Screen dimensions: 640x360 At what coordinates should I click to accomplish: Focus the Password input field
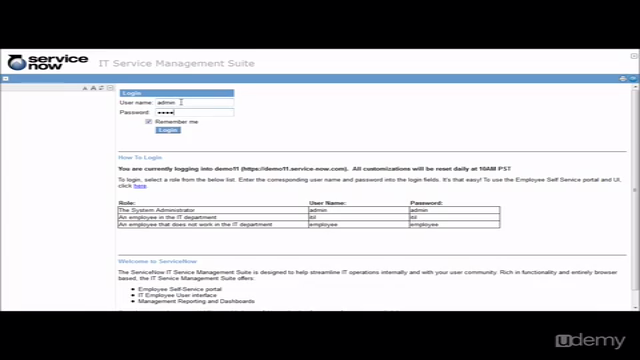coord(195,112)
